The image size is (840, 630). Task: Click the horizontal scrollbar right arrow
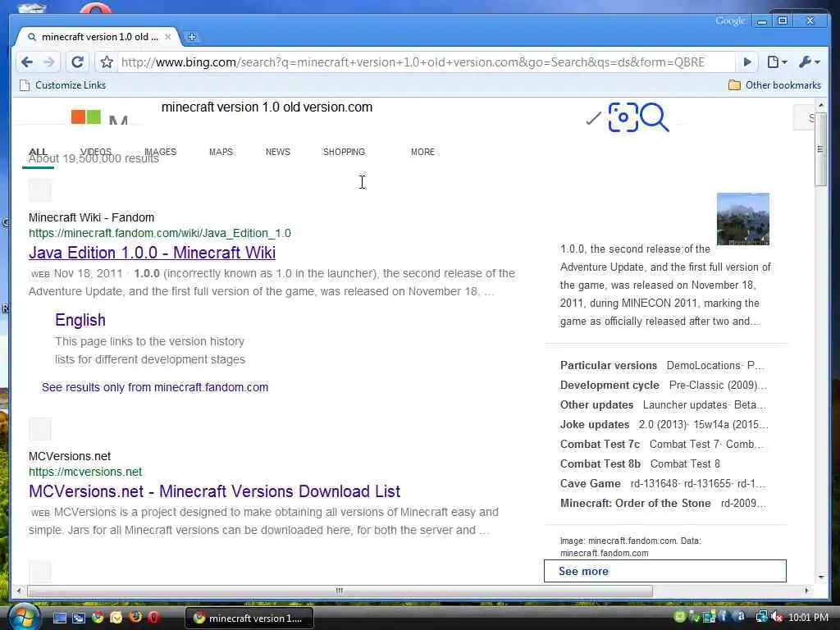(x=807, y=591)
